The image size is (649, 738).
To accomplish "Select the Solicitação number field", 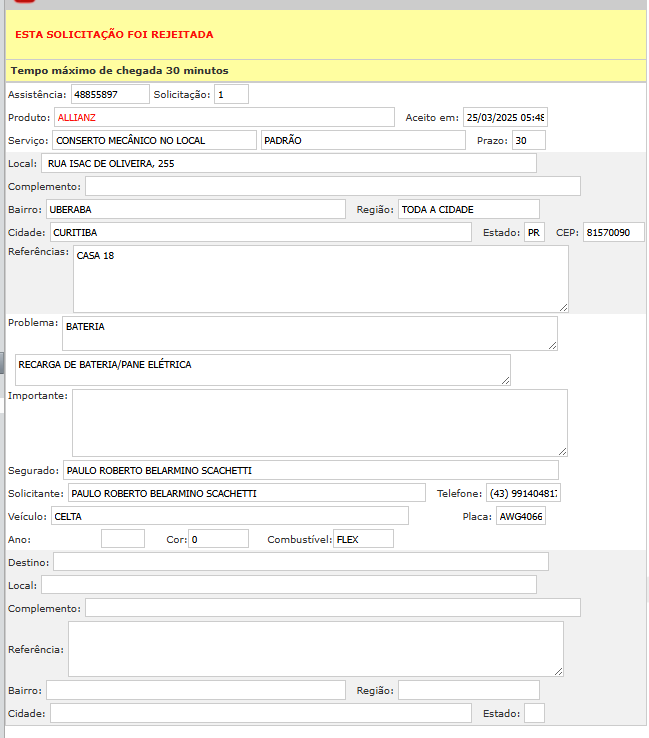I will [231, 94].
